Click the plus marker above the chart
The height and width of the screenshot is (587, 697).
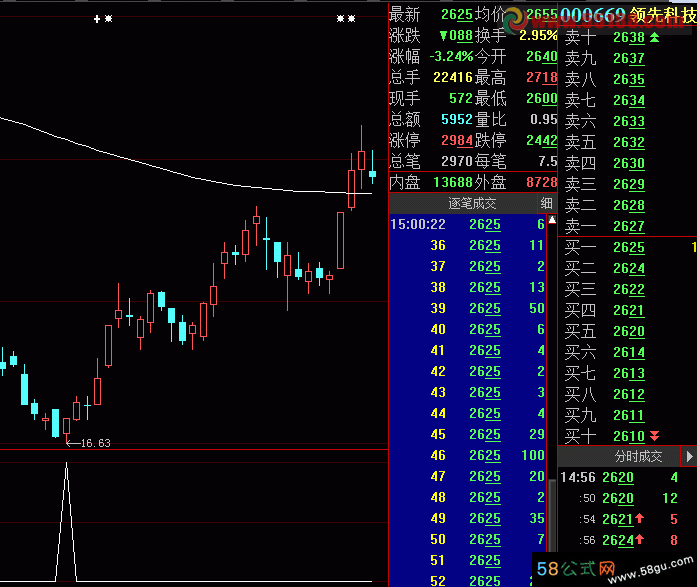[97, 19]
